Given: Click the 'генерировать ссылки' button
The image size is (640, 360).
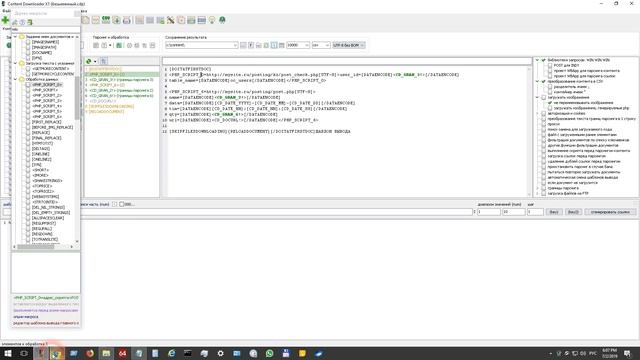Looking at the screenshot, I should point(610,212).
